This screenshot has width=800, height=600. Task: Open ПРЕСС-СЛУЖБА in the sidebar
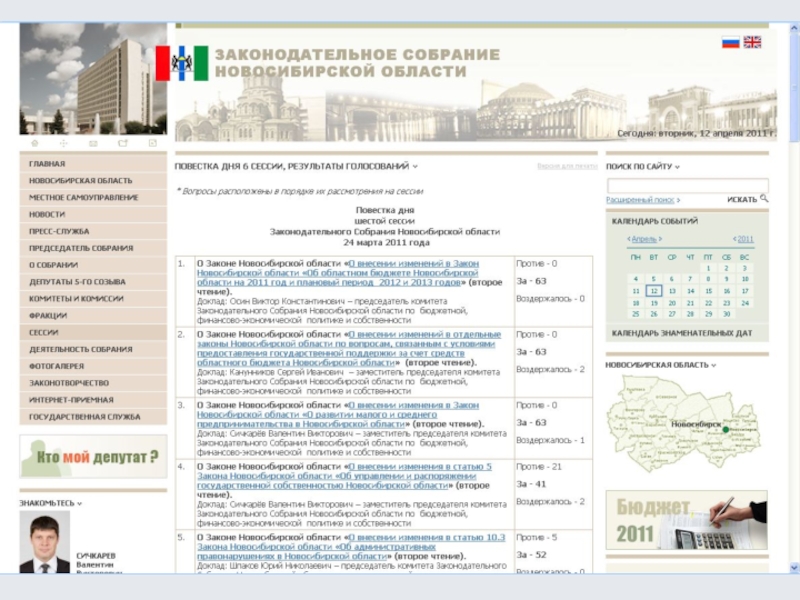tap(93, 231)
